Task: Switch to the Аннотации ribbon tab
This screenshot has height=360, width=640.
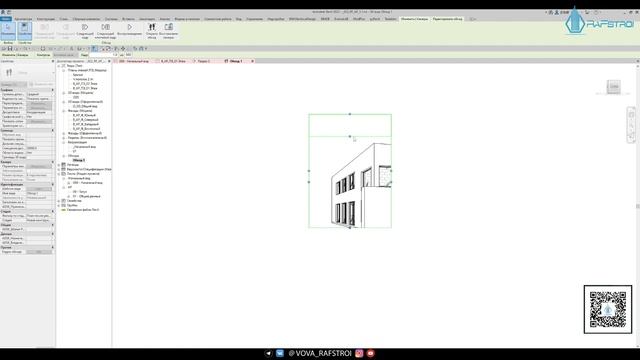Action: [x=147, y=19]
